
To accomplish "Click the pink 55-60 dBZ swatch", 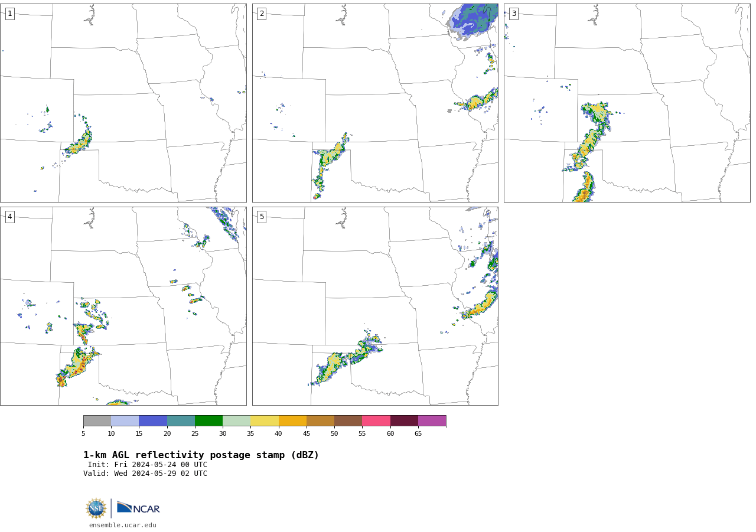I will click(376, 421).
